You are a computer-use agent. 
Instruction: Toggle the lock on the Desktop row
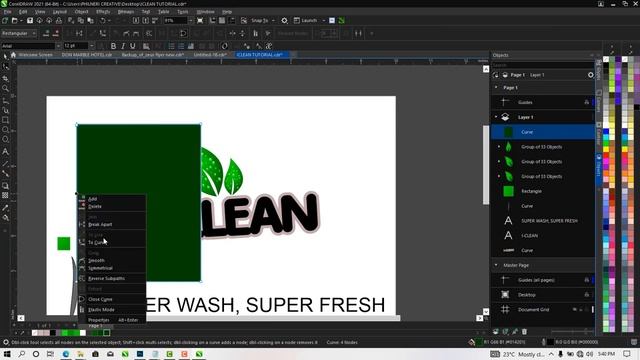(587, 295)
